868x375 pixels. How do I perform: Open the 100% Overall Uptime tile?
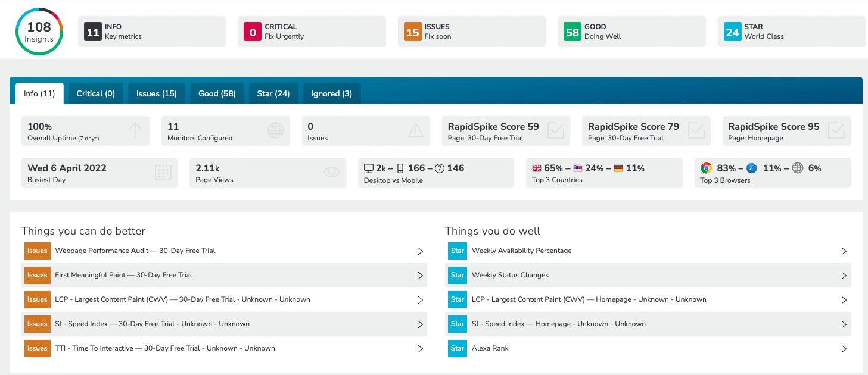[86, 131]
